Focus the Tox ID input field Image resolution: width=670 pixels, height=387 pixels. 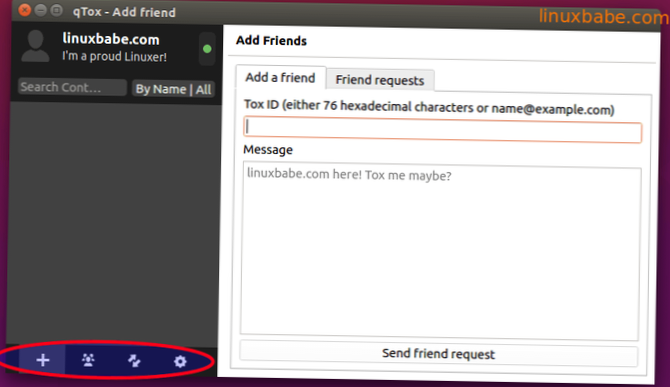(x=442, y=129)
